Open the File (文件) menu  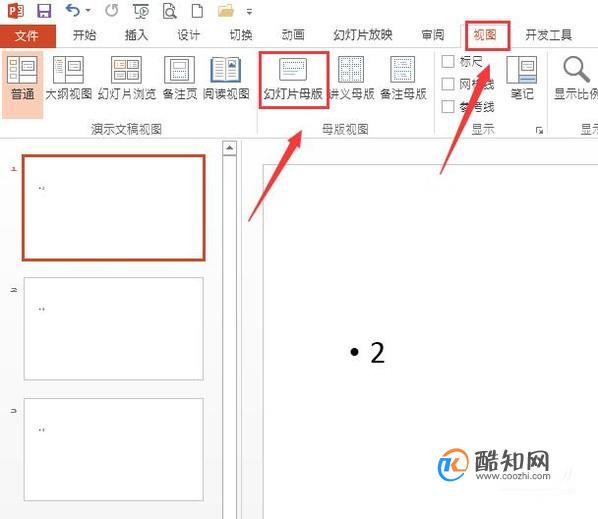point(27,36)
